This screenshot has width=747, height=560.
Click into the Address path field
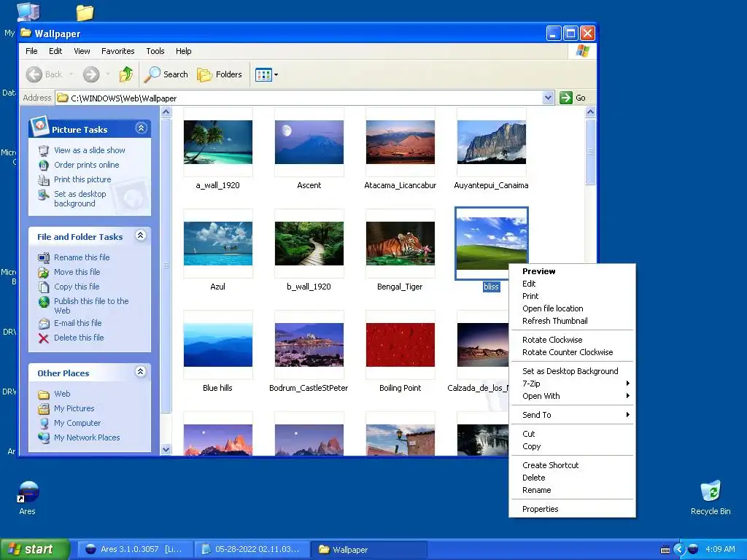point(305,98)
